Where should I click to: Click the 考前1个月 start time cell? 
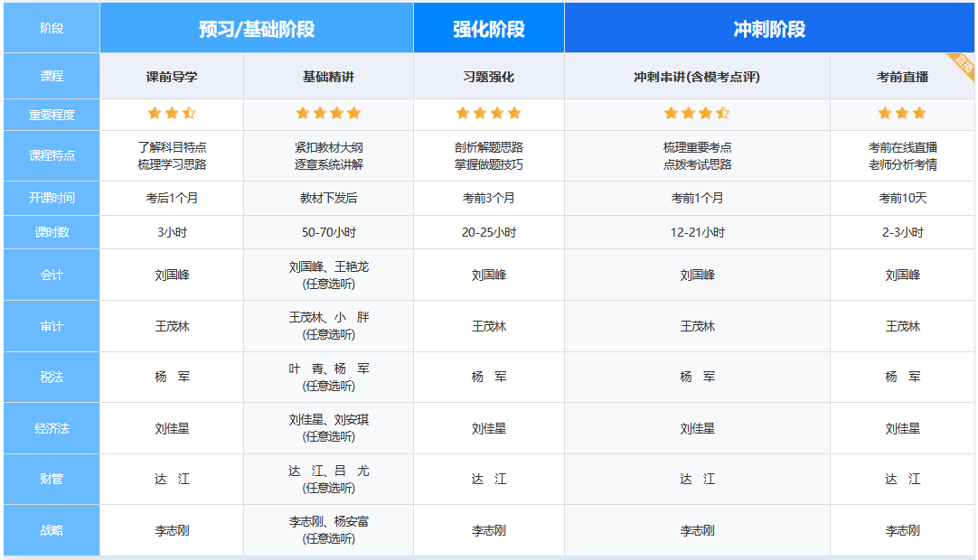tap(697, 199)
